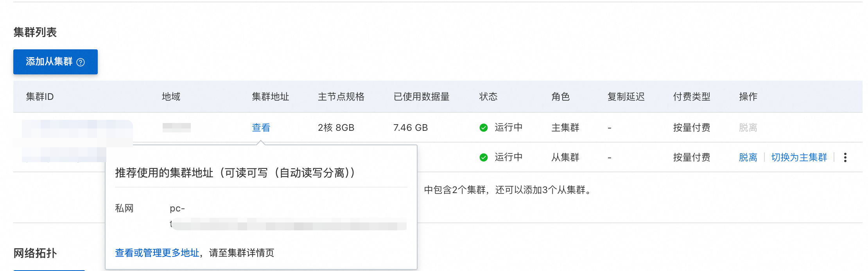Click green running status icon for 主集群

coord(484,128)
